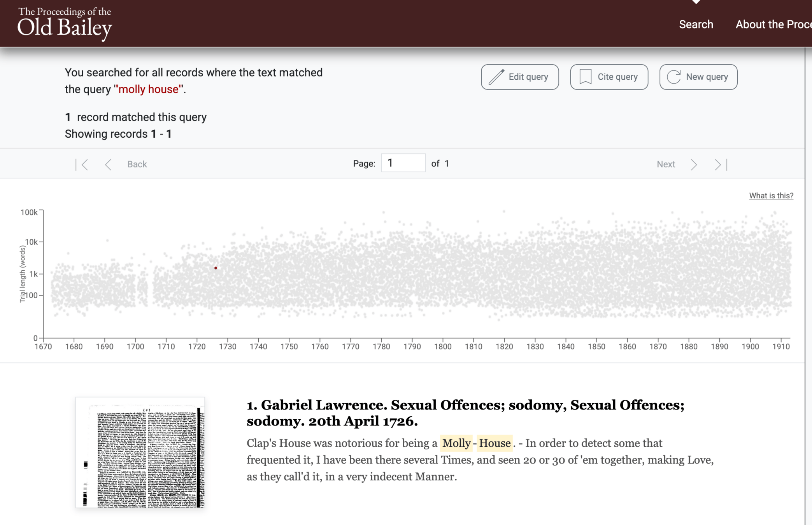Click the Back pagination link
The height and width of the screenshot is (525, 812).
(137, 164)
